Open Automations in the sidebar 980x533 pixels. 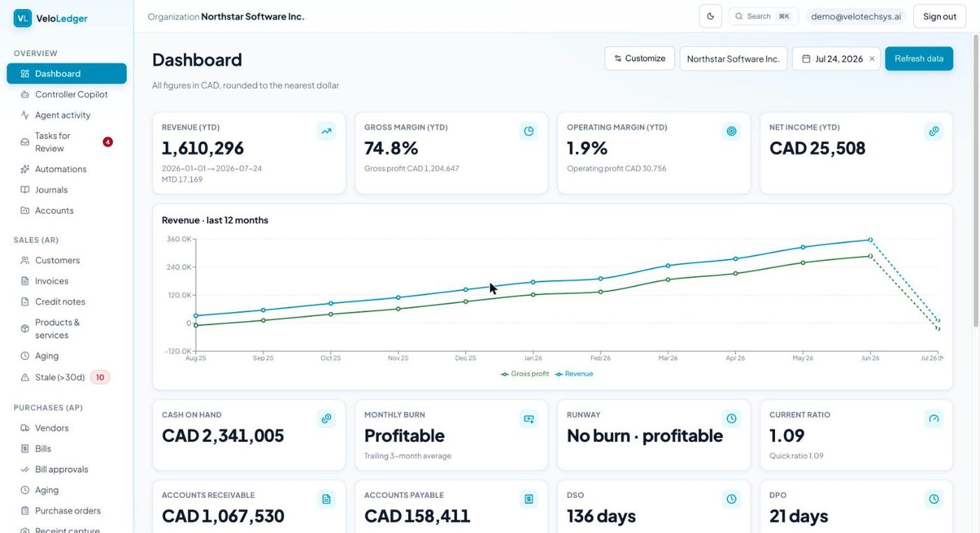66,169
